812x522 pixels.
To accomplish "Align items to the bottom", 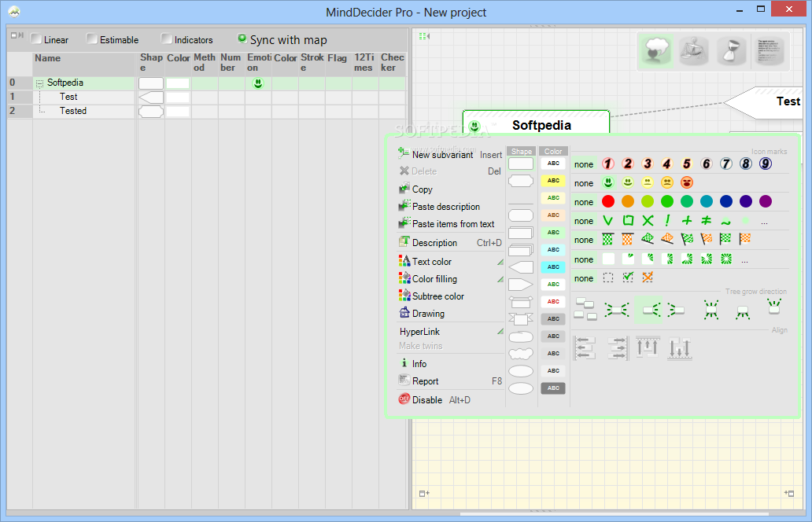I will coord(680,347).
